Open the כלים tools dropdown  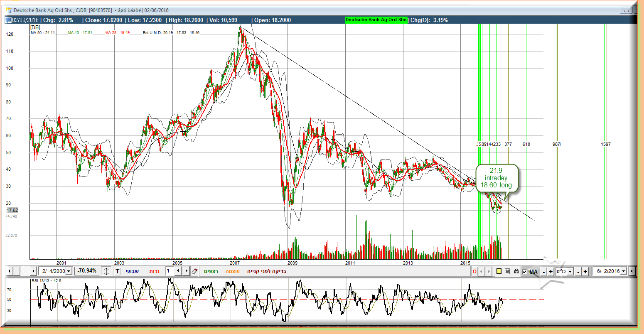pyautogui.click(x=570, y=272)
